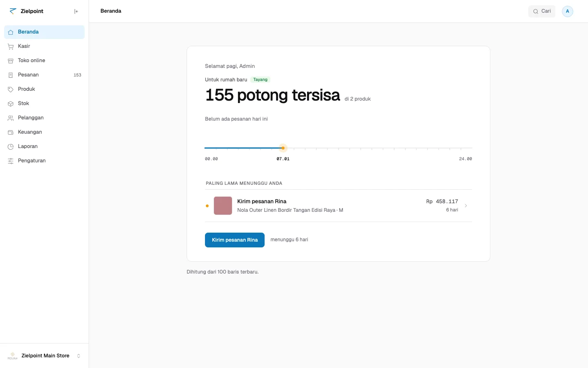Open the Cari search field
Screen dimensions: 588x368
(x=542, y=11)
